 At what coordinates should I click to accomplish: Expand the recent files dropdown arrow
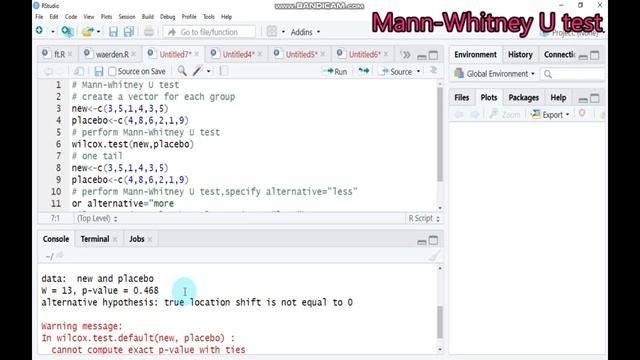pos(99,32)
